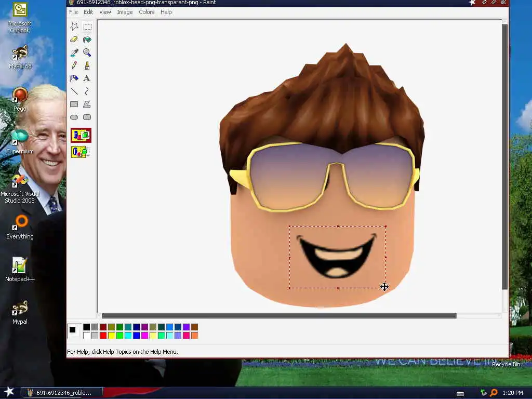Select the Microsoft Outlook desktop icon
Image resolution: width=532 pixels, height=399 pixels.
(20, 18)
